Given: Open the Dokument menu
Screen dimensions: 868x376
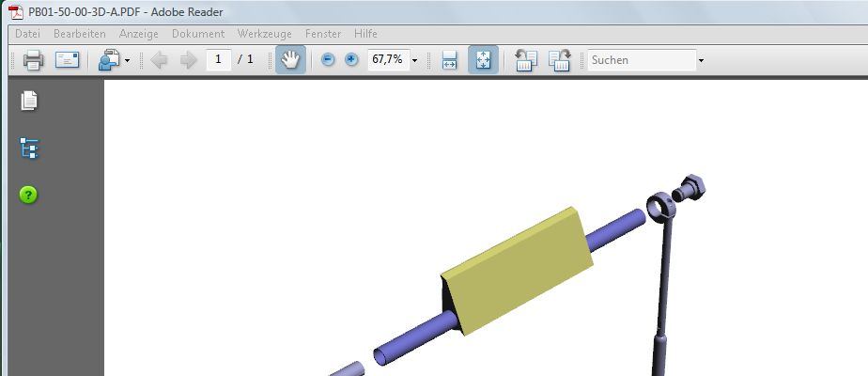Looking at the screenshot, I should click(x=198, y=34).
